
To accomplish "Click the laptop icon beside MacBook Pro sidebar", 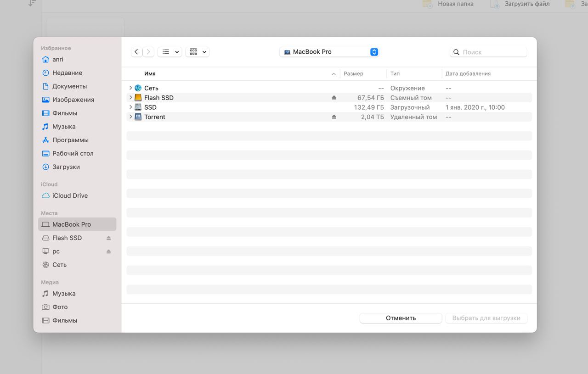I will (x=45, y=224).
